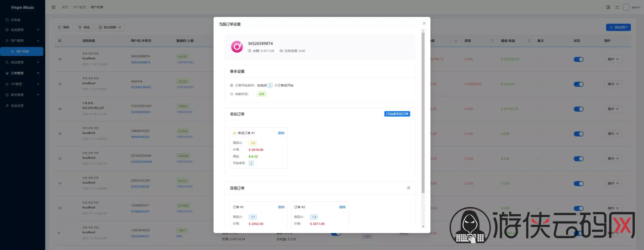Open 仪表盘 dashboard from sidebar
644x250 pixels.
click(16, 20)
